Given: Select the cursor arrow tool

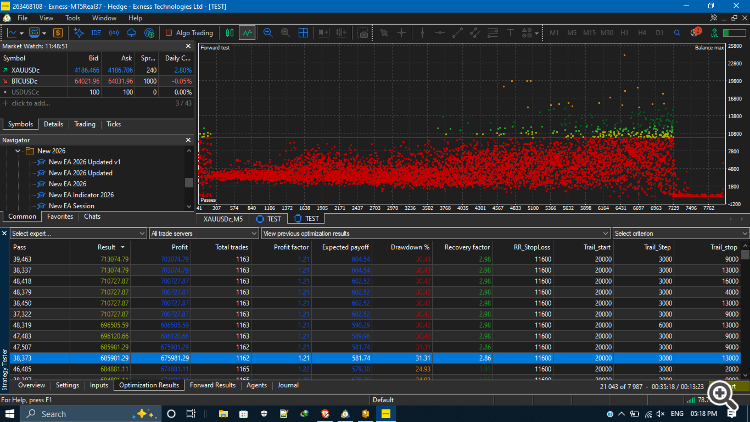Looking at the screenshot, I should point(384,33).
